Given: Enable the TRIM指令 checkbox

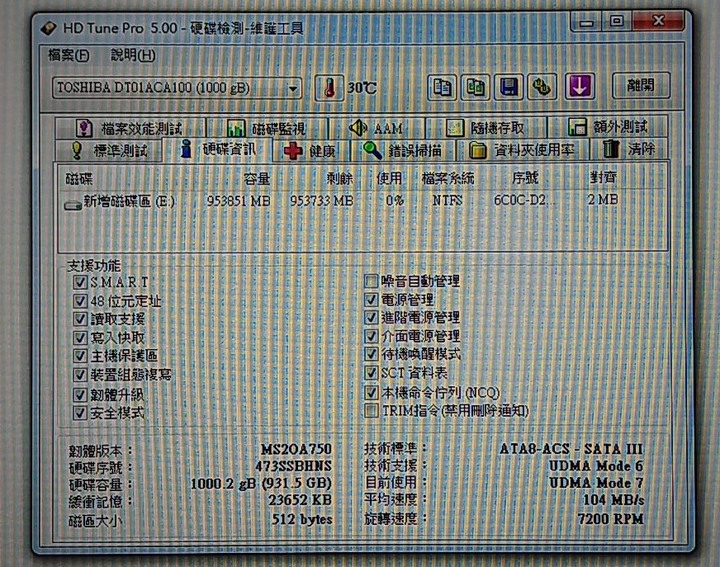Looking at the screenshot, I should [371, 410].
